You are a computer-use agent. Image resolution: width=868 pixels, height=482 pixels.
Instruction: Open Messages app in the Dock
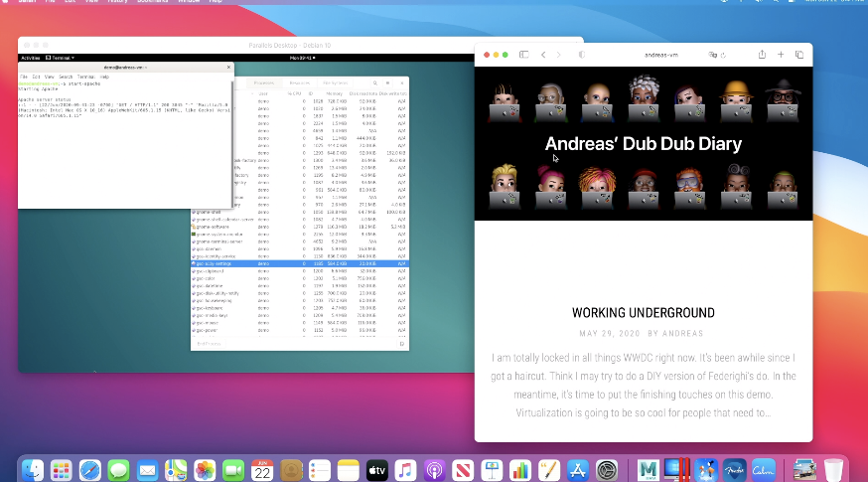pos(118,470)
